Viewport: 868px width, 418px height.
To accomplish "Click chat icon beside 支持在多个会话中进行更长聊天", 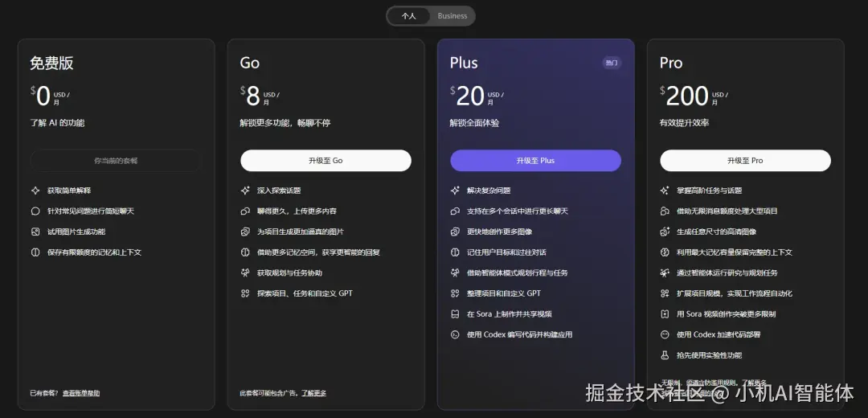I will 455,211.
